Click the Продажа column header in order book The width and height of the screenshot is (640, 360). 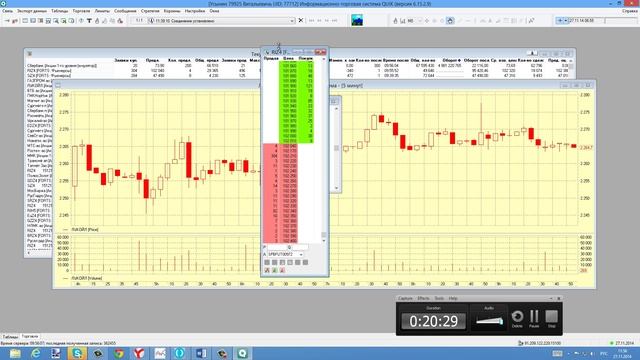pyautogui.click(x=271, y=59)
